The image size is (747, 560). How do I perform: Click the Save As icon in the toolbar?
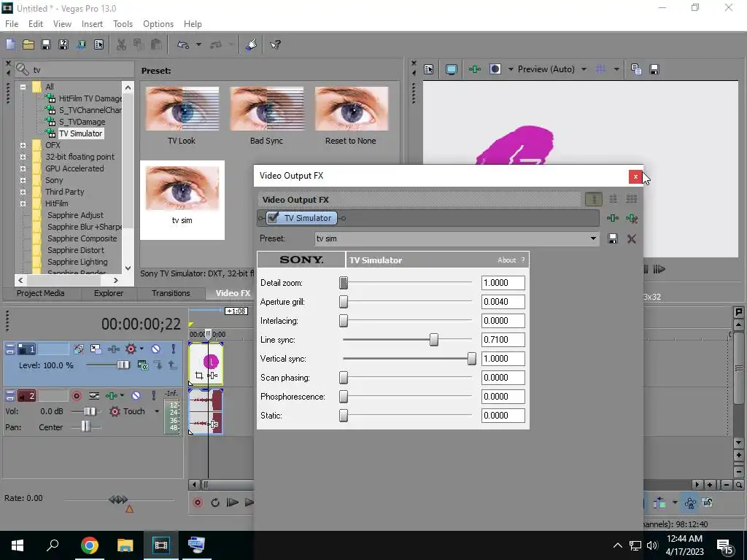(63, 44)
